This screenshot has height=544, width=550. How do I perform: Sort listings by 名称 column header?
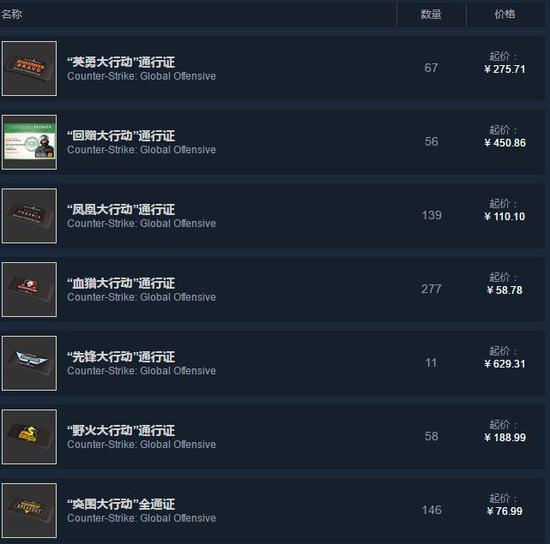(12, 14)
